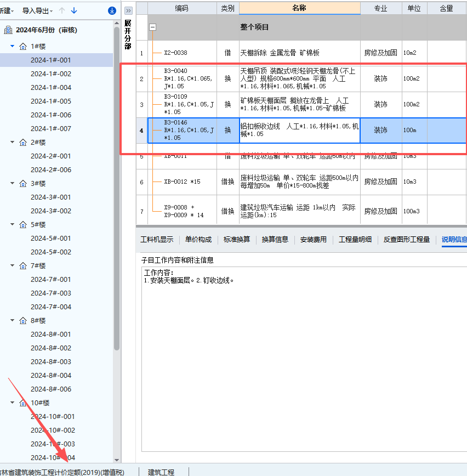Screen dimensions: 467x476
Task: Click the blue circular download icon
Action: (x=112, y=10)
